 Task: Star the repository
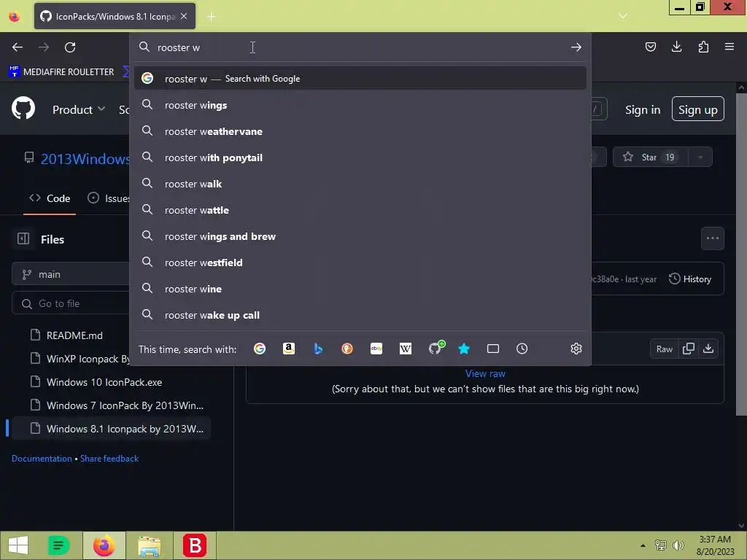click(650, 157)
